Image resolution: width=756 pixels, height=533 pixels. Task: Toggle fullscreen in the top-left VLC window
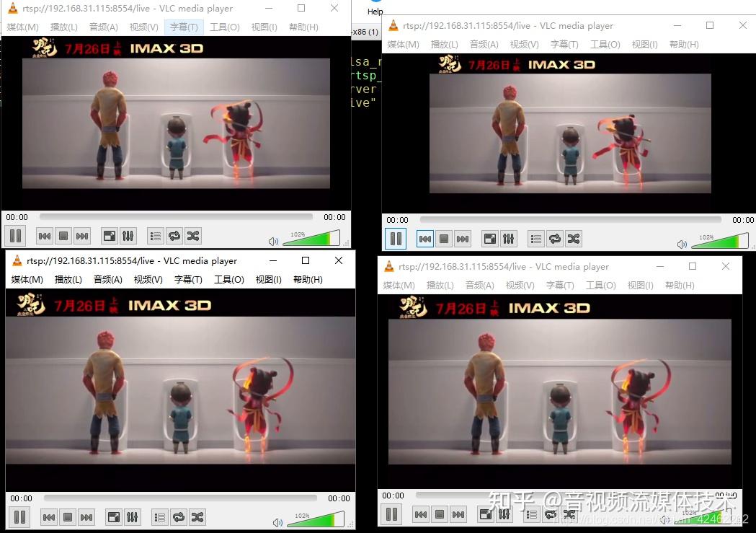click(x=110, y=236)
